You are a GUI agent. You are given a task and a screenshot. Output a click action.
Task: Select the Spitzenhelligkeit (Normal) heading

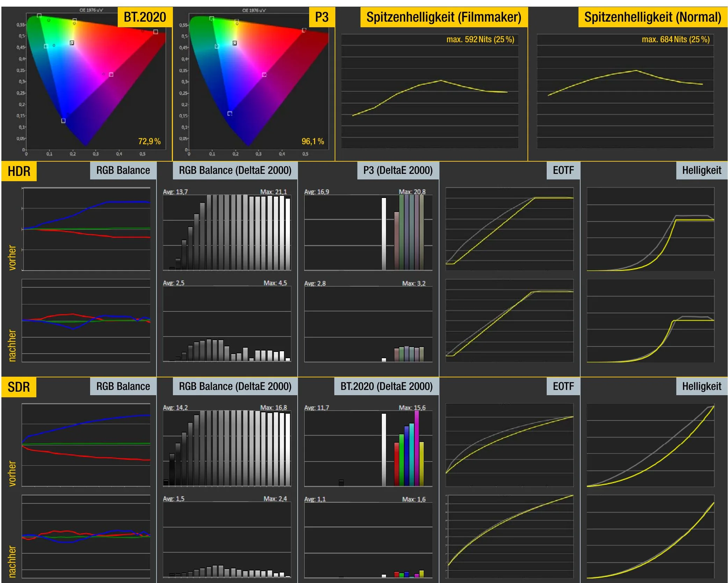click(652, 17)
